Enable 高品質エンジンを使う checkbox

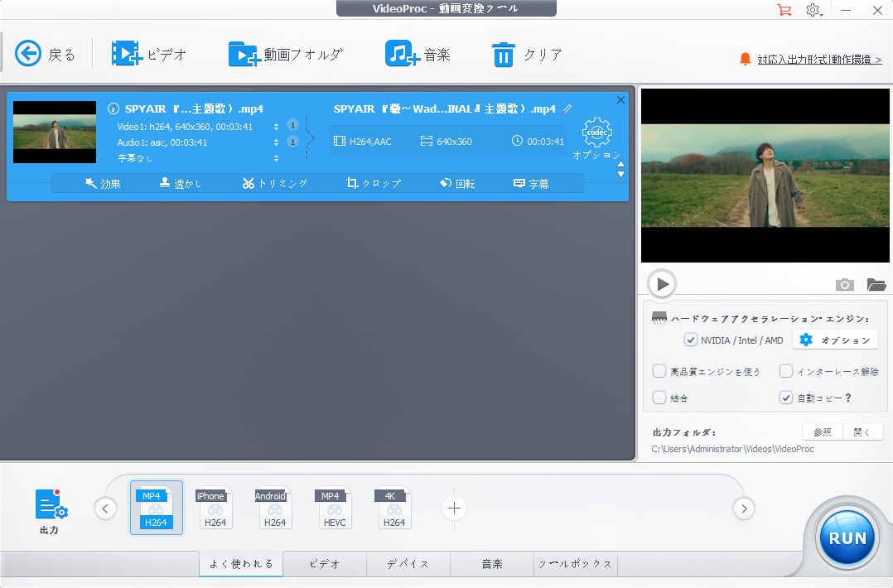[x=659, y=371]
